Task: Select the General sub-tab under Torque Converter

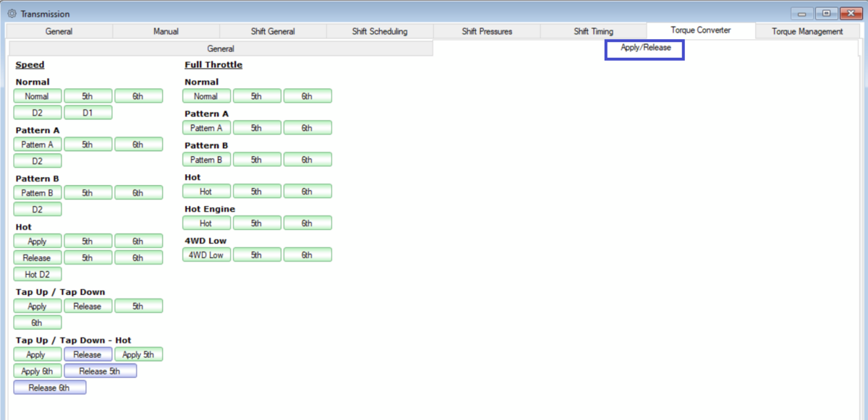Action: (x=221, y=48)
